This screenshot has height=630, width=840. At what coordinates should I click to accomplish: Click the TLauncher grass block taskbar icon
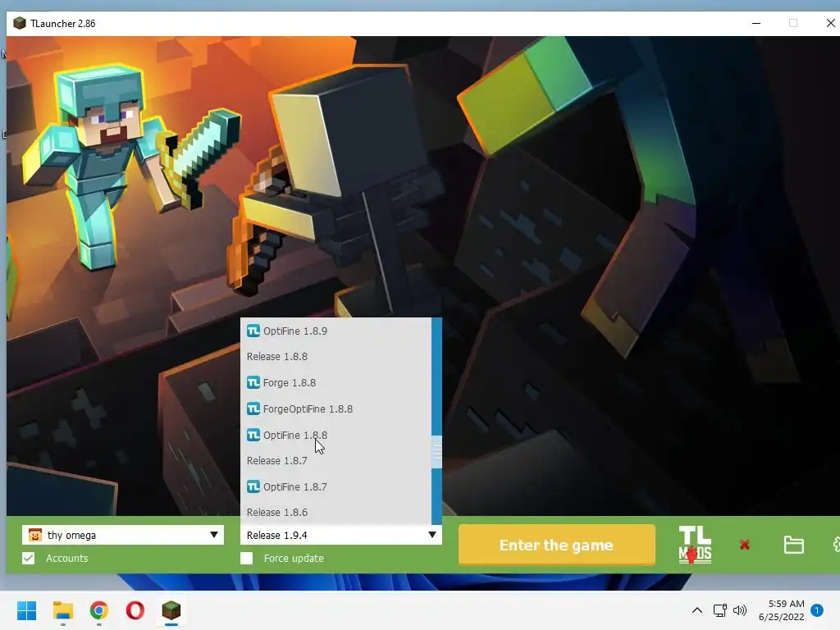point(171,610)
